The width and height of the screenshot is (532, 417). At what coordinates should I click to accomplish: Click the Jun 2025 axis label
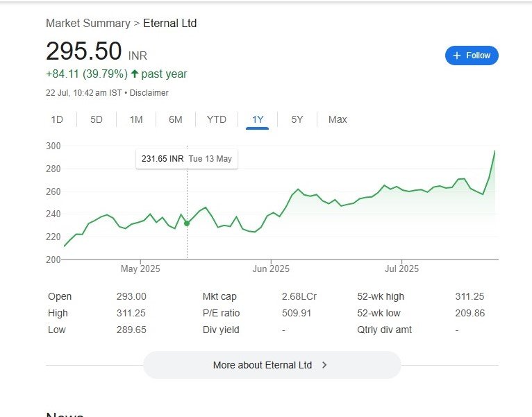click(x=271, y=269)
